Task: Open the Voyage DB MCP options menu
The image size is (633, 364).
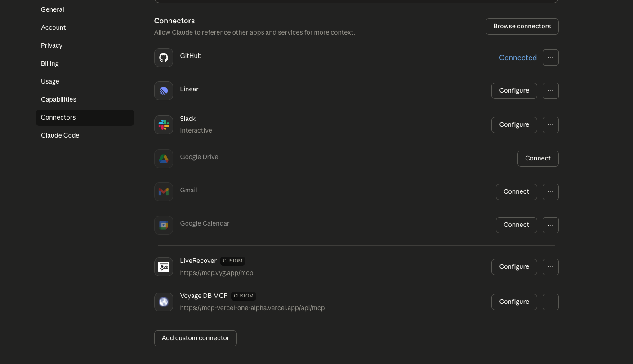Action: [550, 302]
